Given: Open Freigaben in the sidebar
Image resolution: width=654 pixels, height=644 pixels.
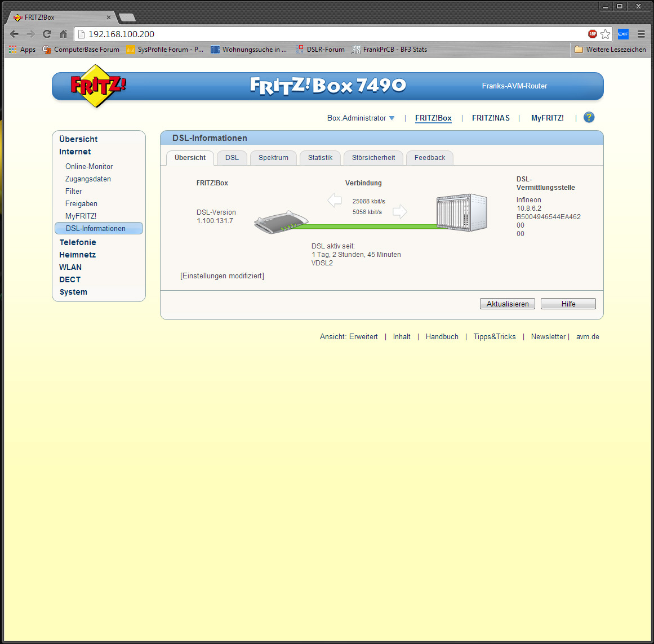Looking at the screenshot, I should tap(81, 204).
